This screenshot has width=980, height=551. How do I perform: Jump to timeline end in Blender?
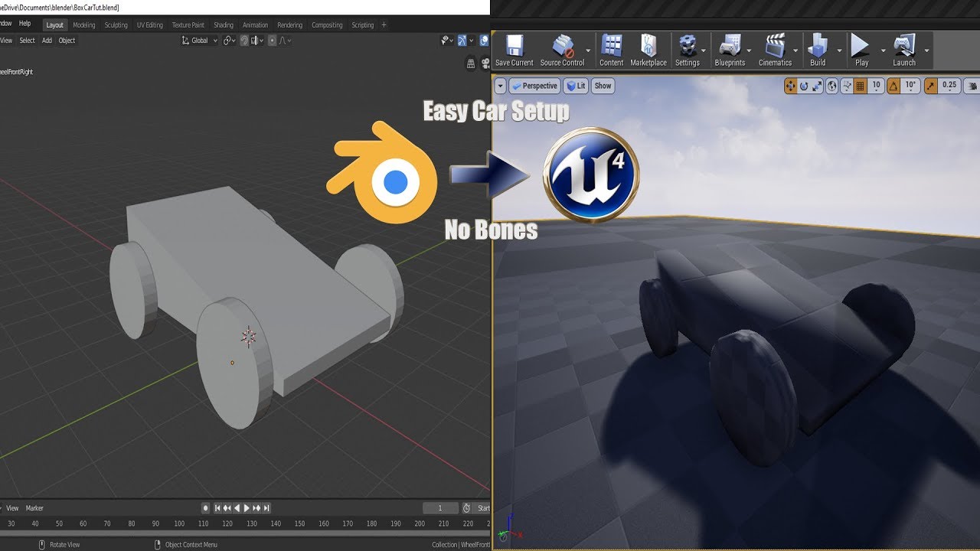click(266, 508)
